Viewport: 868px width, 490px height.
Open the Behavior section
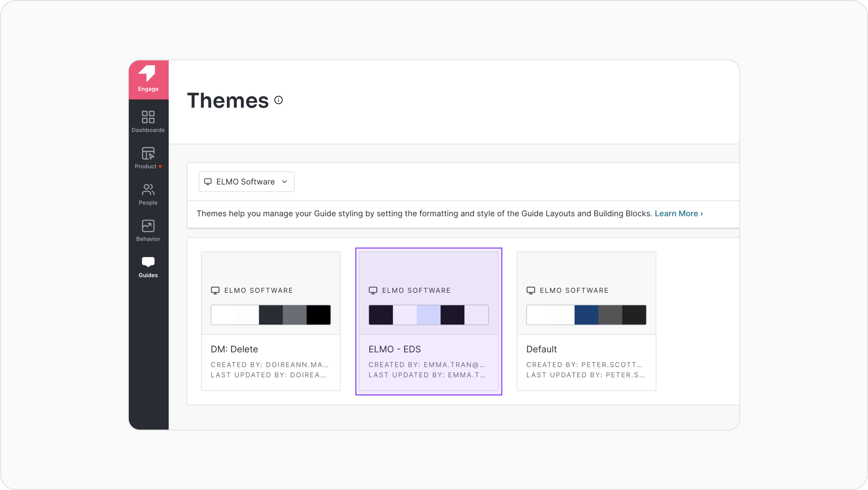point(148,231)
